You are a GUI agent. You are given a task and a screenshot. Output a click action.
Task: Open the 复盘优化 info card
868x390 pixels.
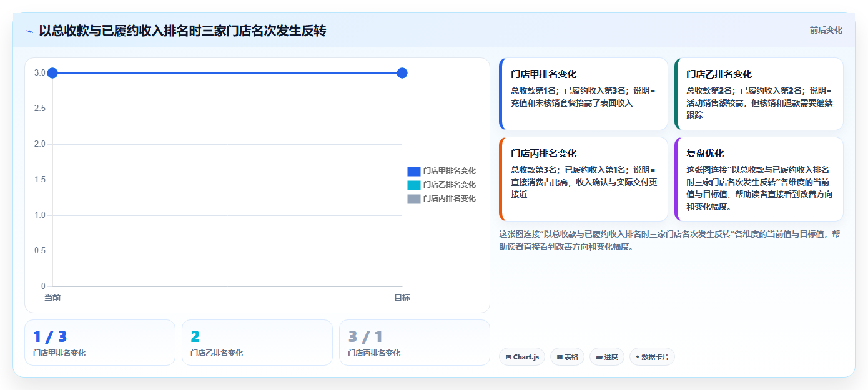tap(759, 179)
